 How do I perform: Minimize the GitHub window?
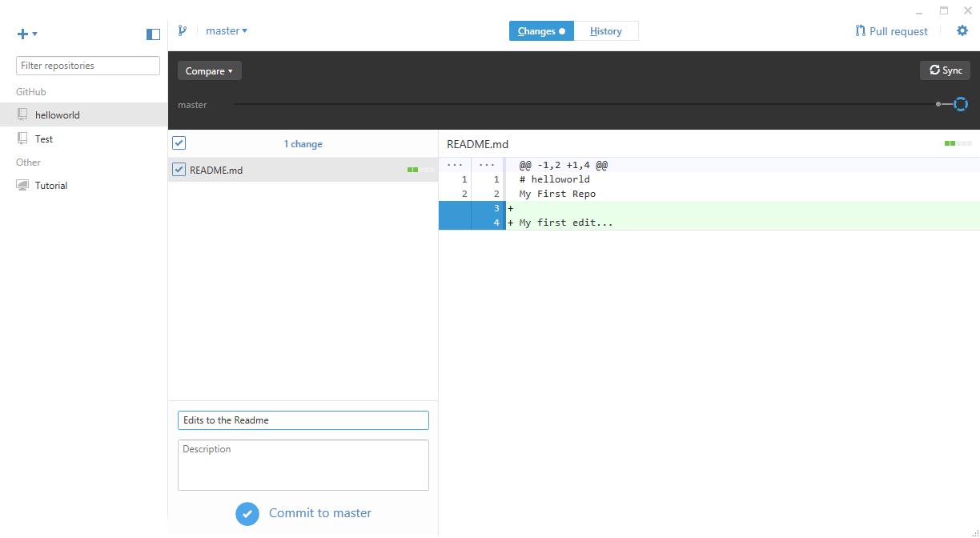(919, 11)
